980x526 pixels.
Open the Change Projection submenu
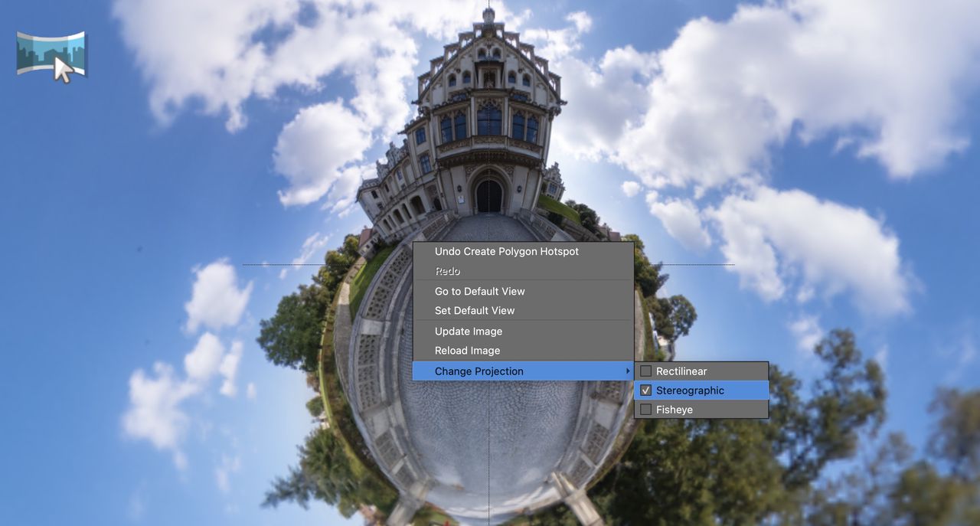pyautogui.click(x=478, y=371)
